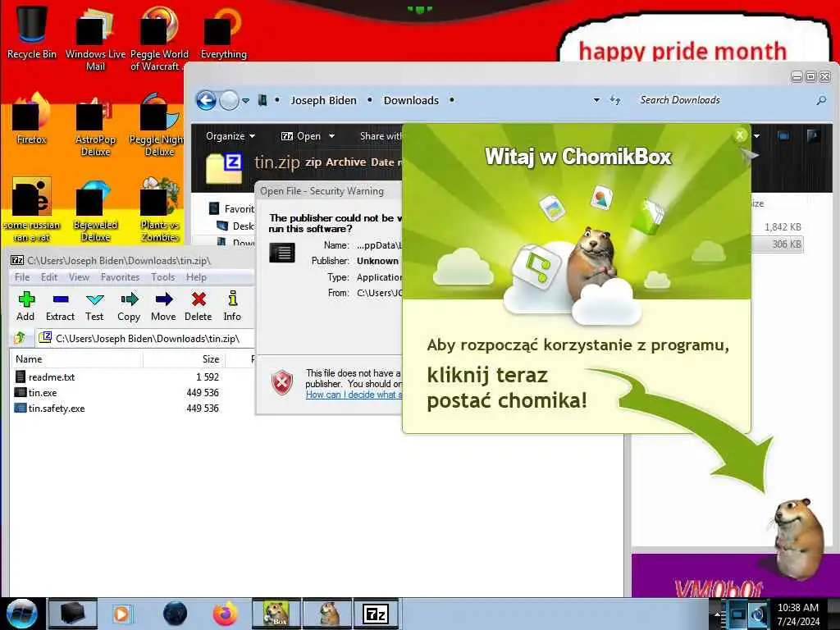Run Test on archive in 7-Zip
The width and height of the screenshot is (840, 630).
(x=94, y=306)
